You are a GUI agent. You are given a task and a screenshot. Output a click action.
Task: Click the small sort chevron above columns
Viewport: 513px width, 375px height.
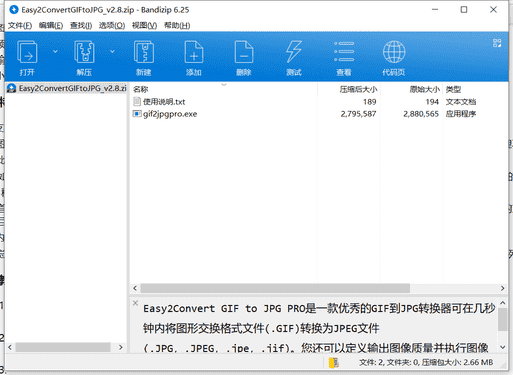(224, 85)
